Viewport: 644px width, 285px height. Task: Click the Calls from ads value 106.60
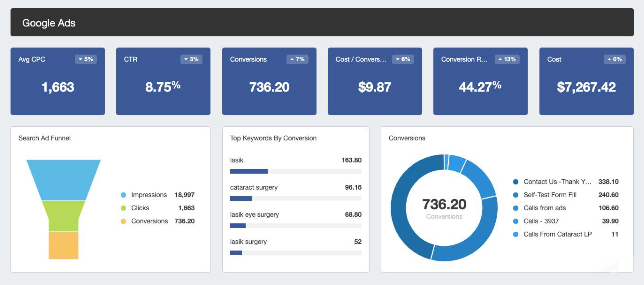[x=609, y=208]
